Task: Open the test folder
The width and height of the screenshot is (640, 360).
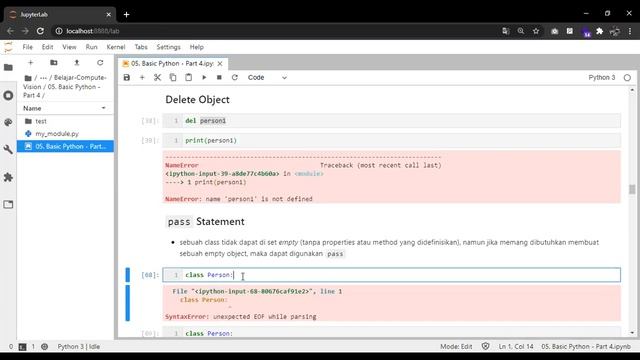Action: 65,121
